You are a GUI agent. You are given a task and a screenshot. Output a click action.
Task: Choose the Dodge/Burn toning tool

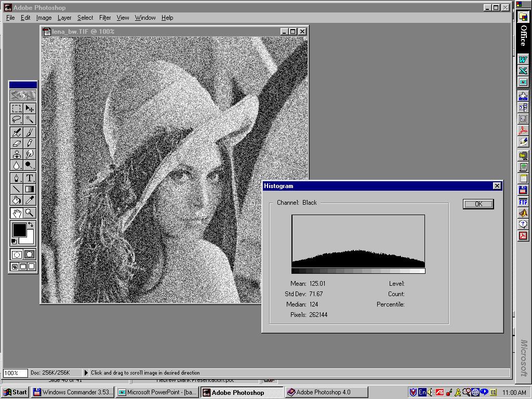(30, 165)
